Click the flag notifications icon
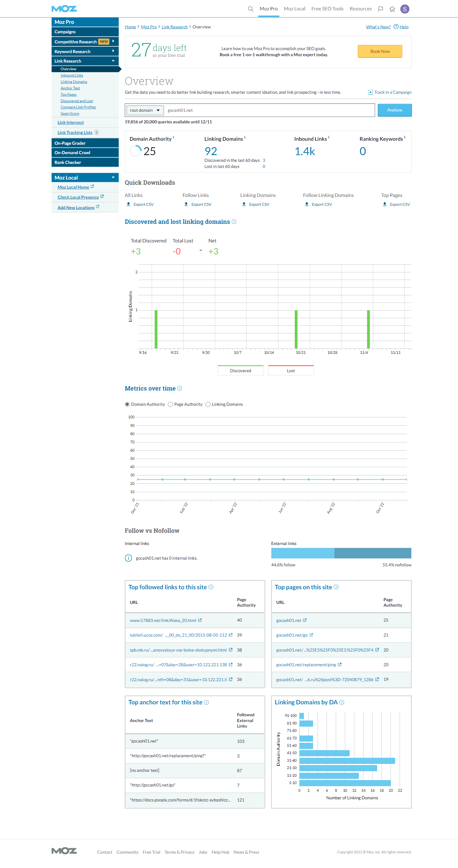458x868 pixels. pos(380,9)
